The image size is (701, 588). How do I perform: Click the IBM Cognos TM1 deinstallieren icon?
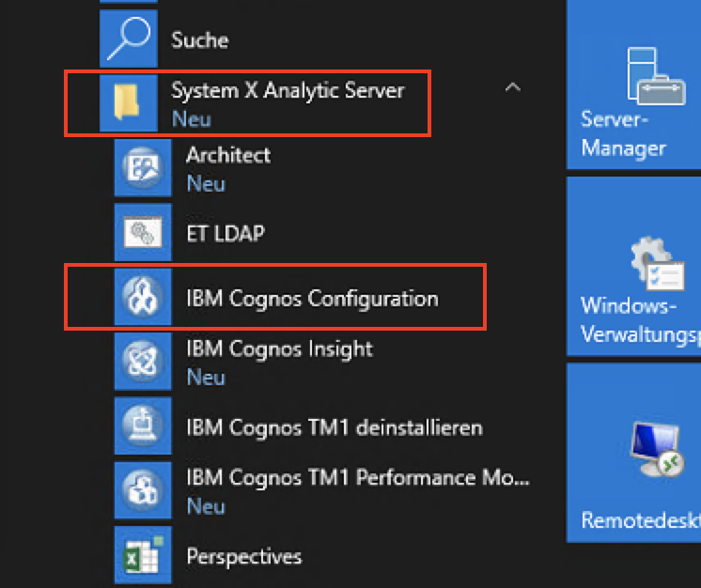(x=143, y=426)
